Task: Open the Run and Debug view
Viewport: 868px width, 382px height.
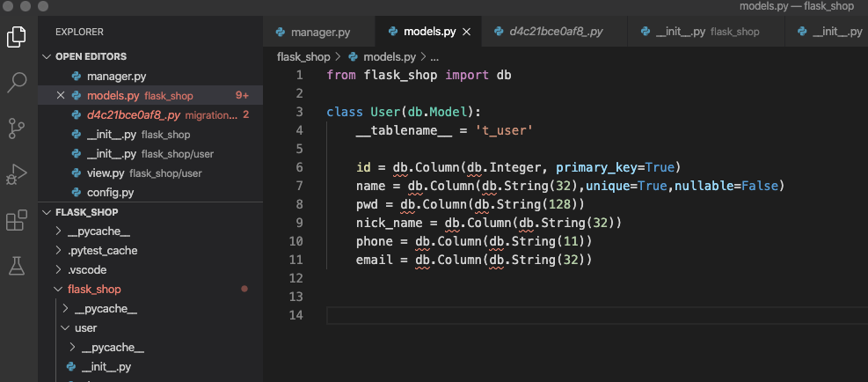Action: 16,174
